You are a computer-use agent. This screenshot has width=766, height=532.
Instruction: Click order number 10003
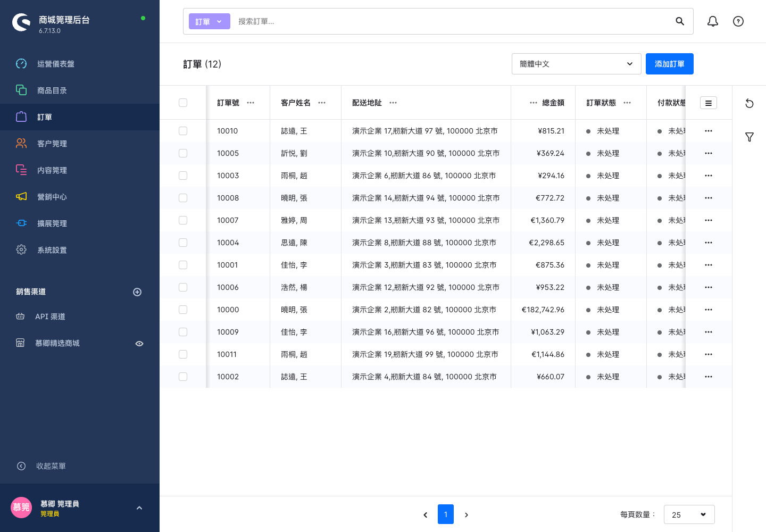228,176
